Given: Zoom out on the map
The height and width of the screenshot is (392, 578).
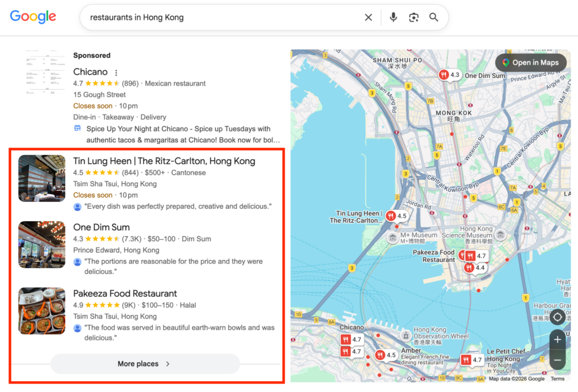Looking at the screenshot, I should [557, 360].
